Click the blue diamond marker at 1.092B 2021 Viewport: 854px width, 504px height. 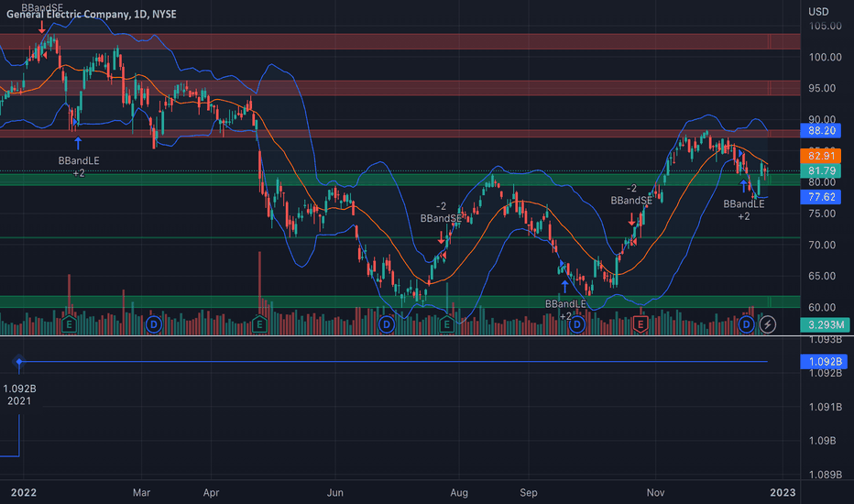pyautogui.click(x=19, y=362)
